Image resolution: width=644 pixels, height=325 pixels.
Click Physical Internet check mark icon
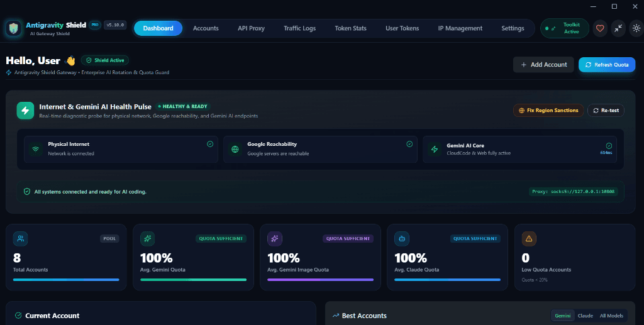(x=210, y=144)
